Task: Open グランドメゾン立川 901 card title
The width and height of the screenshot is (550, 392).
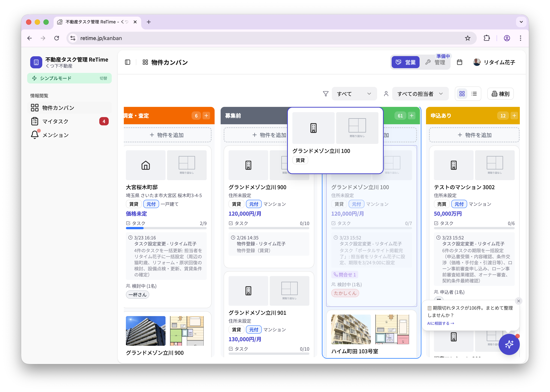Action: point(257,313)
